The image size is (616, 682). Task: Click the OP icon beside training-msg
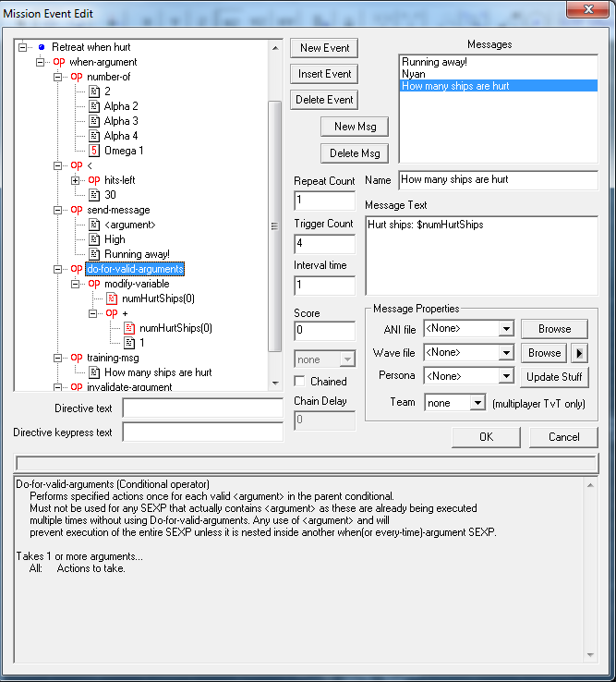pos(77,358)
